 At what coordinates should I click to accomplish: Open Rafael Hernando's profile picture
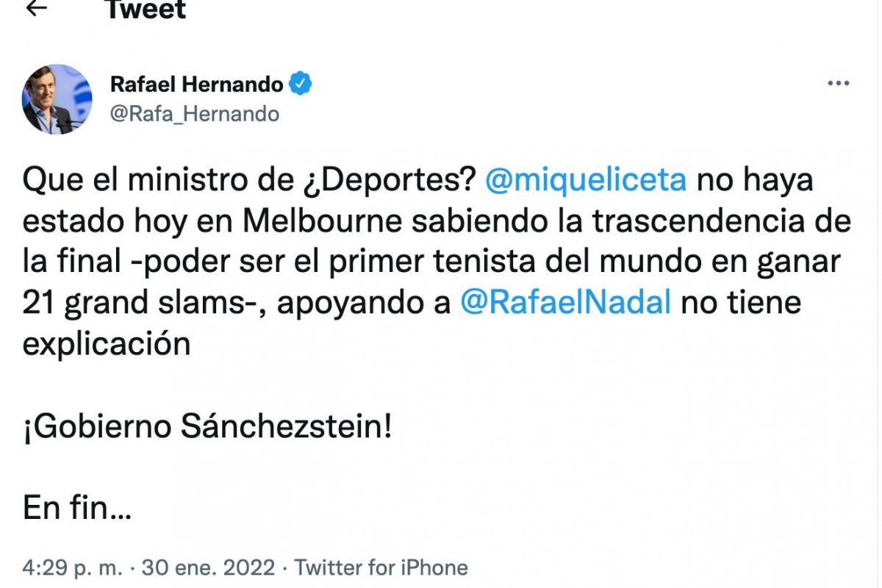(57, 99)
